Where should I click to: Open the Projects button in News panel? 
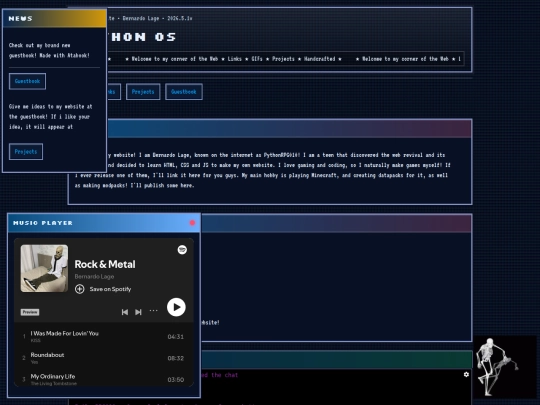pos(26,152)
